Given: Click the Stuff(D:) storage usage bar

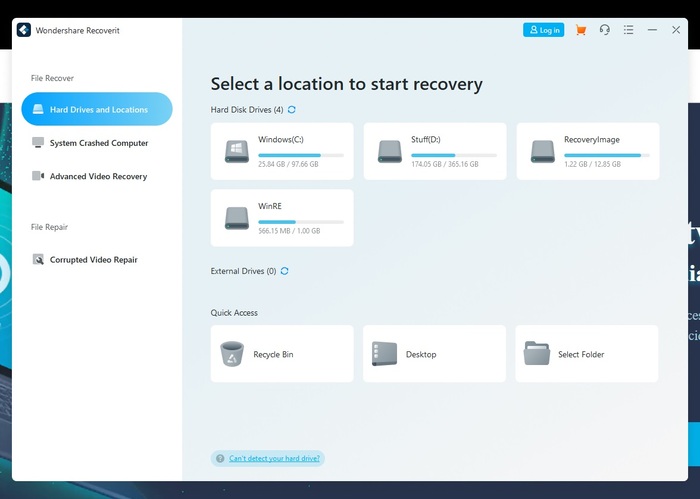Looking at the screenshot, I should 453,156.
